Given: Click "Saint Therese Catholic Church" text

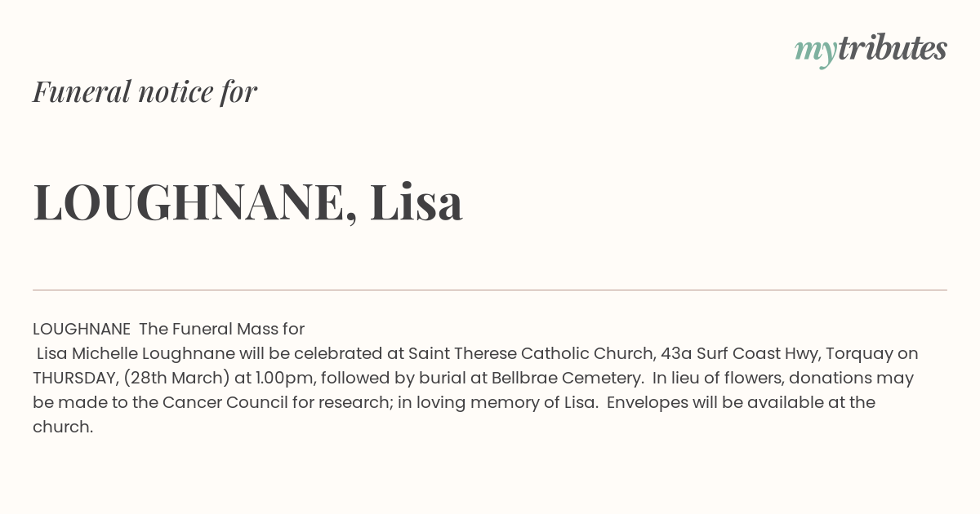Looking at the screenshot, I should [532, 353].
